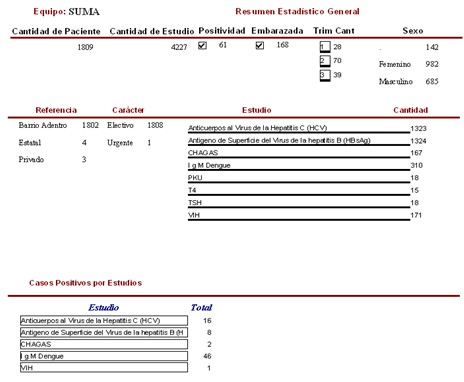Click trimester 2 count 70

337,61
